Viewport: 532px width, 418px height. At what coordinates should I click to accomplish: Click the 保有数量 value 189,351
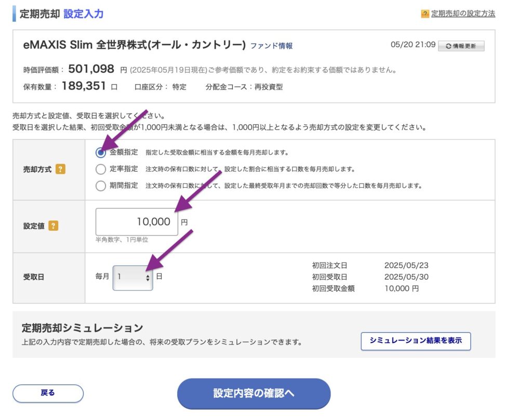click(x=84, y=86)
